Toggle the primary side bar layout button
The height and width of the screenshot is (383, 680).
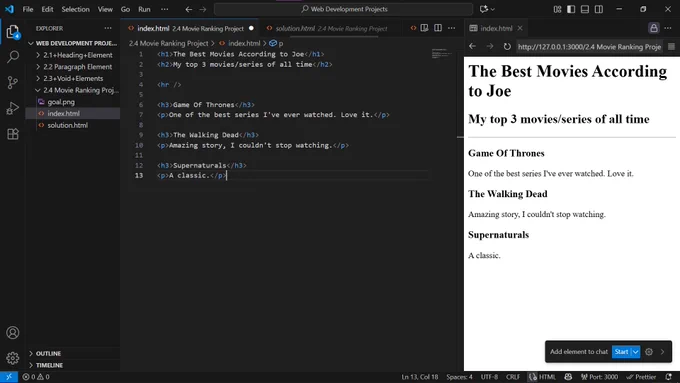click(x=571, y=9)
